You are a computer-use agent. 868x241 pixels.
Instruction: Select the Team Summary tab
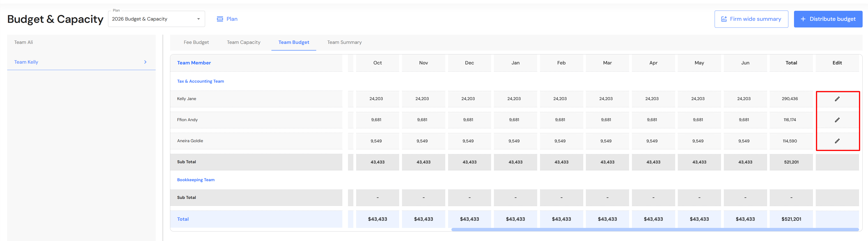tap(344, 43)
